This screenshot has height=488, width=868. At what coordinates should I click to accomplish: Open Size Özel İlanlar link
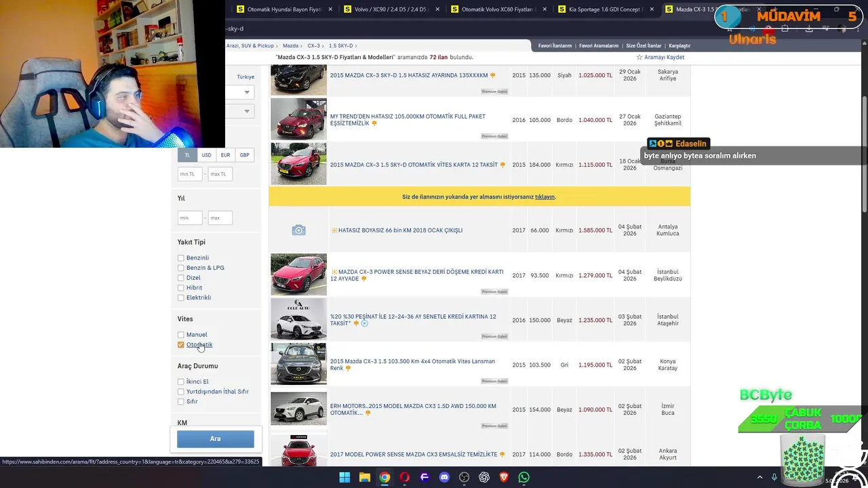tap(644, 46)
